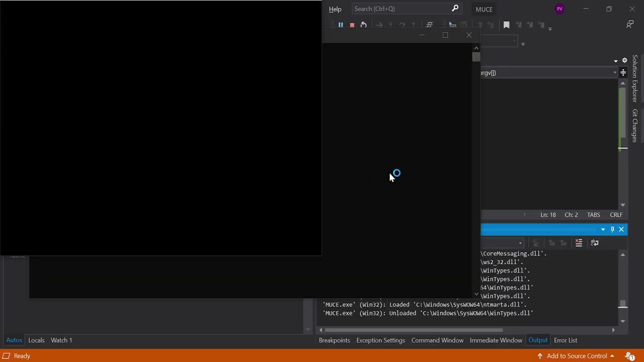
Task: Switch to the Locals tab
Action: click(36, 340)
